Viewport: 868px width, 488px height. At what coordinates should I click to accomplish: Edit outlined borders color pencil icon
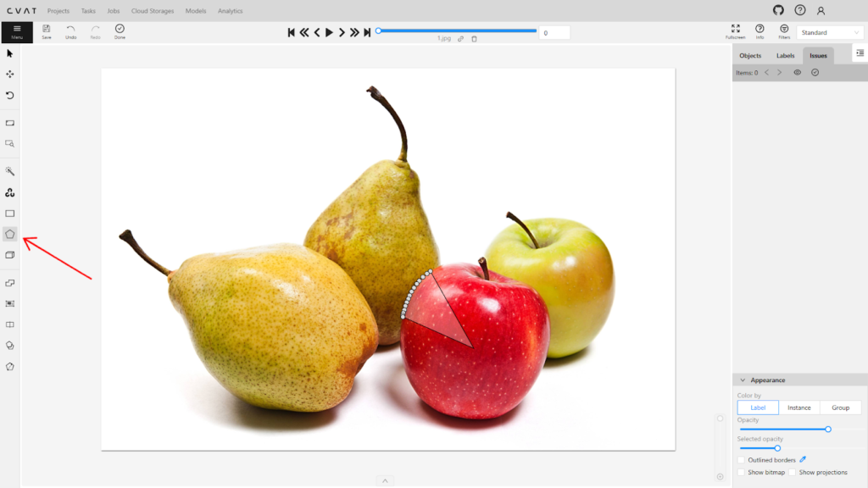tap(803, 459)
